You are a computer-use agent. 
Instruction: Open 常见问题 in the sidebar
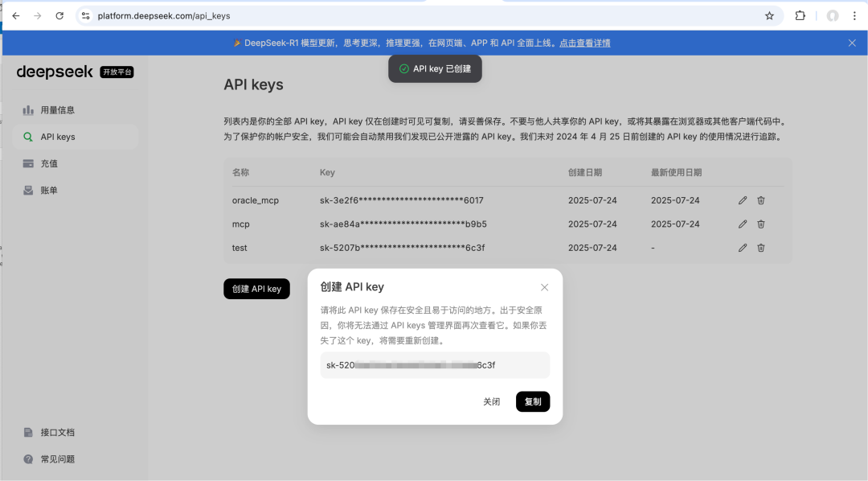(76, 458)
